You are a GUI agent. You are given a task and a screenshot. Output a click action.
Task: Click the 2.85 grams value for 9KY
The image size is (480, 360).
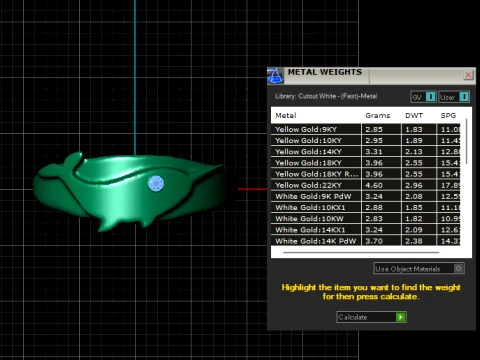click(x=374, y=129)
